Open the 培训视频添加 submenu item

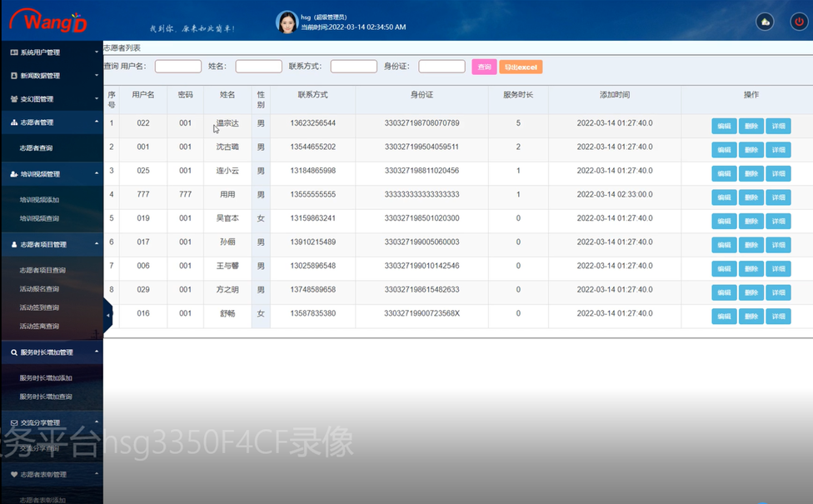pos(39,200)
